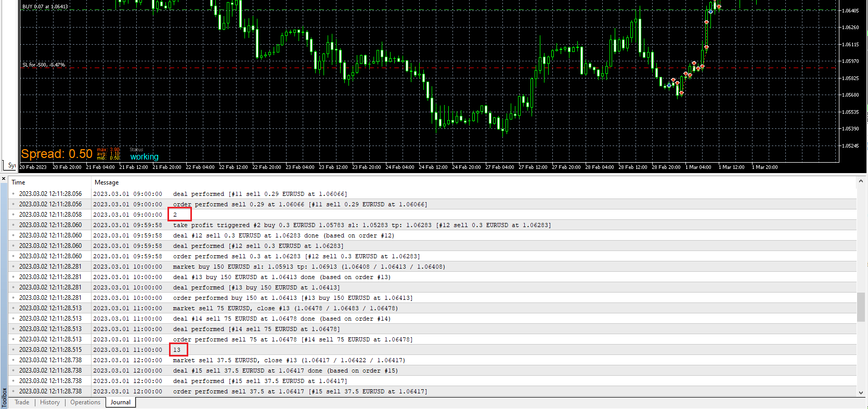Select row 'deal #15 sell 37.5 EURUSD at 1.06417 done'
The height and width of the screenshot is (409, 868).
[433, 371]
